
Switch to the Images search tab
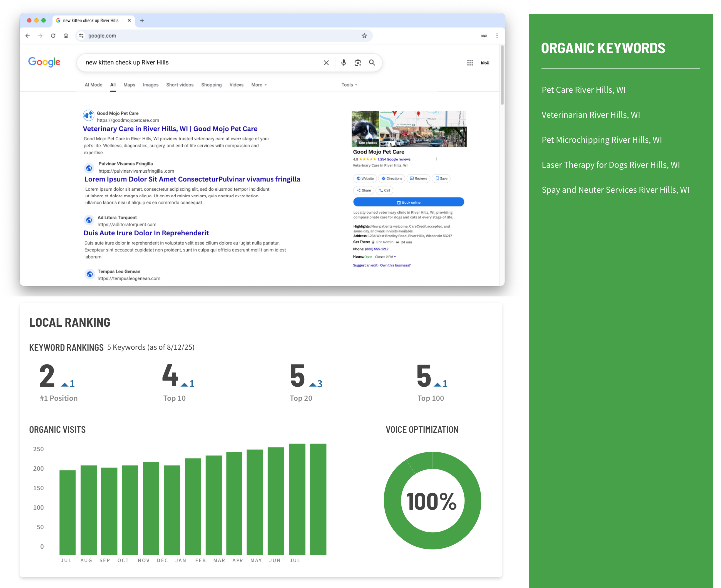pos(150,85)
